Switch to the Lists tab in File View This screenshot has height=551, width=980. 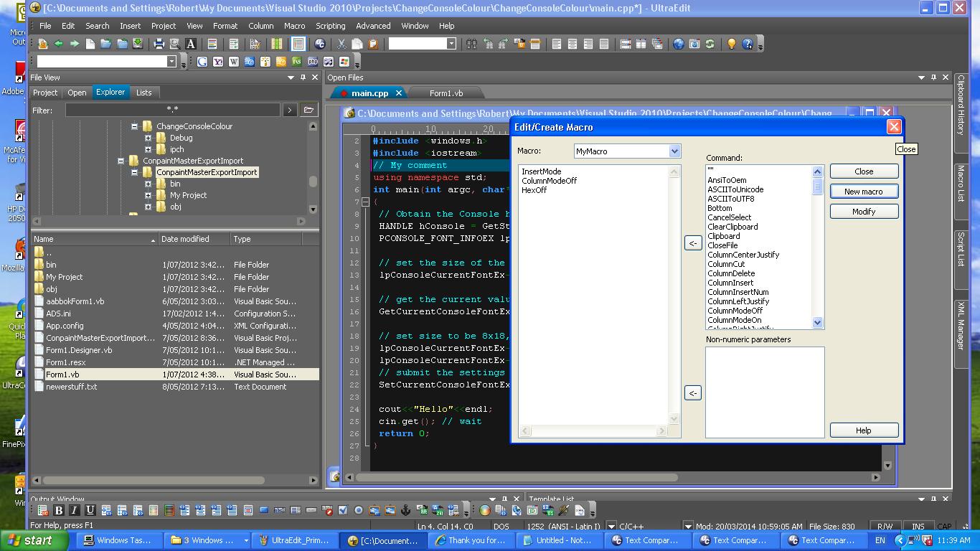point(143,93)
